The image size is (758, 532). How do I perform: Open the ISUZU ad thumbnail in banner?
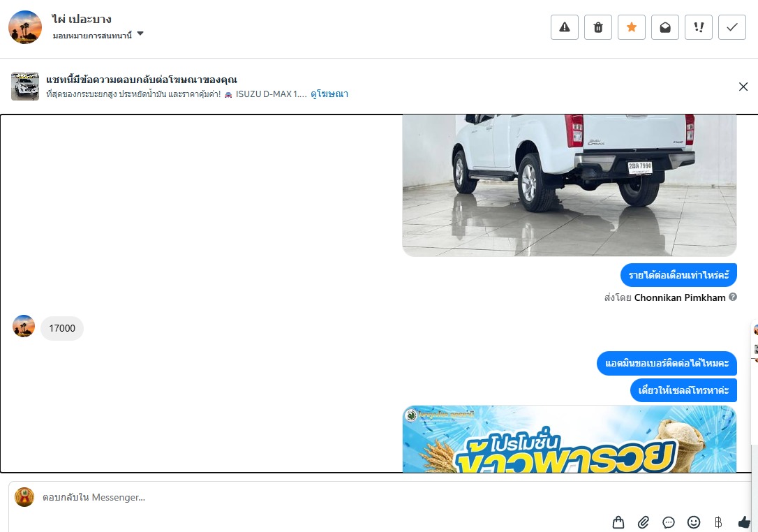click(25, 87)
